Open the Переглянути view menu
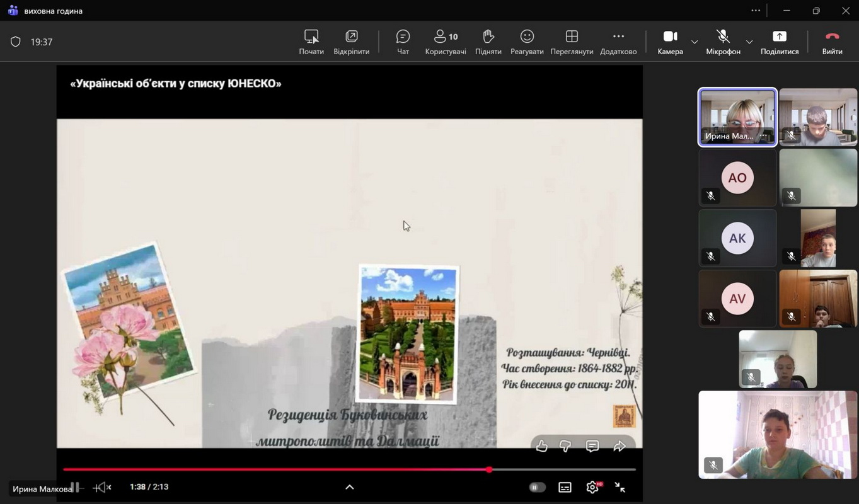Screen dimensions: 859x504 point(572,42)
